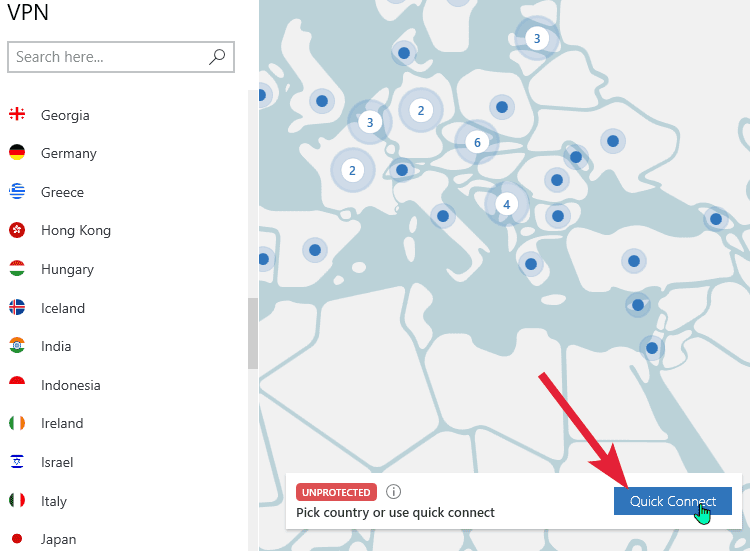Select the Georgia flag icon
The width and height of the screenshot is (750, 551).
point(17,114)
